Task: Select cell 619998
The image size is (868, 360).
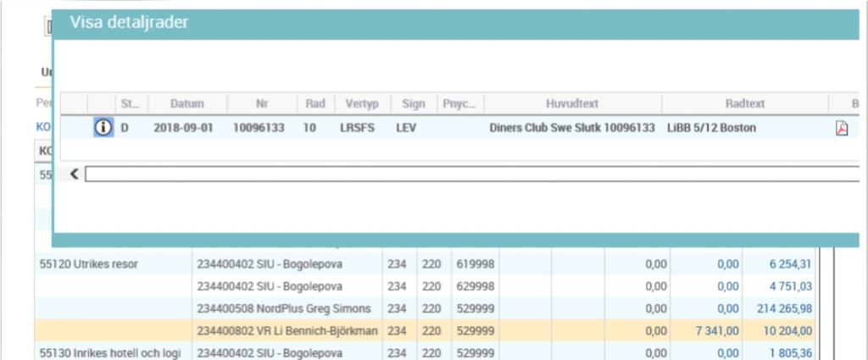Action: (475, 264)
